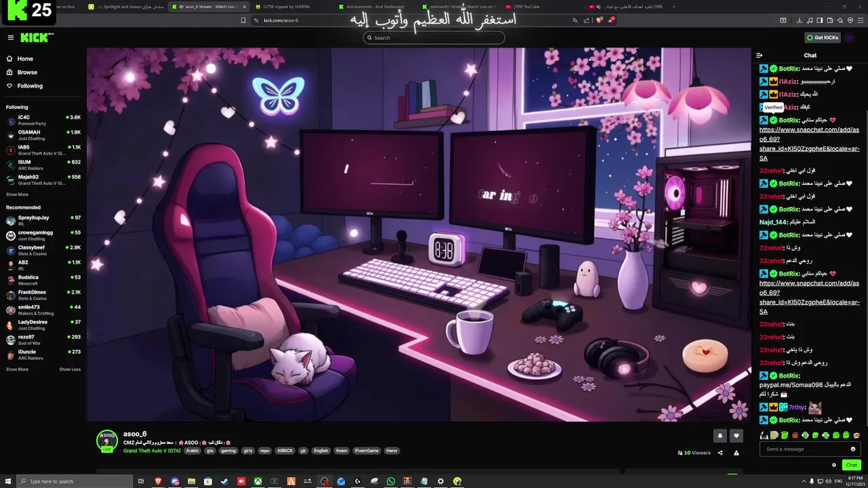868x488 pixels.
Task: Open chat settings gear
Action: click(834, 465)
